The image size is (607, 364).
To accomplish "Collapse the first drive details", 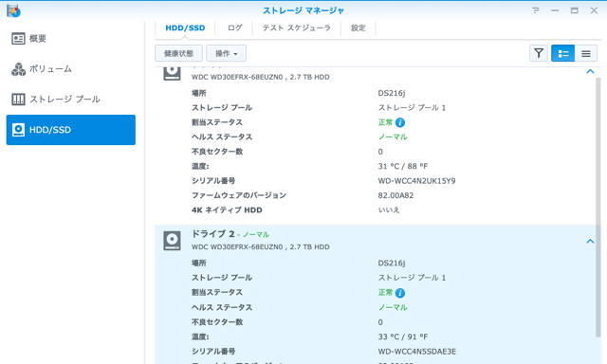I will click(590, 71).
